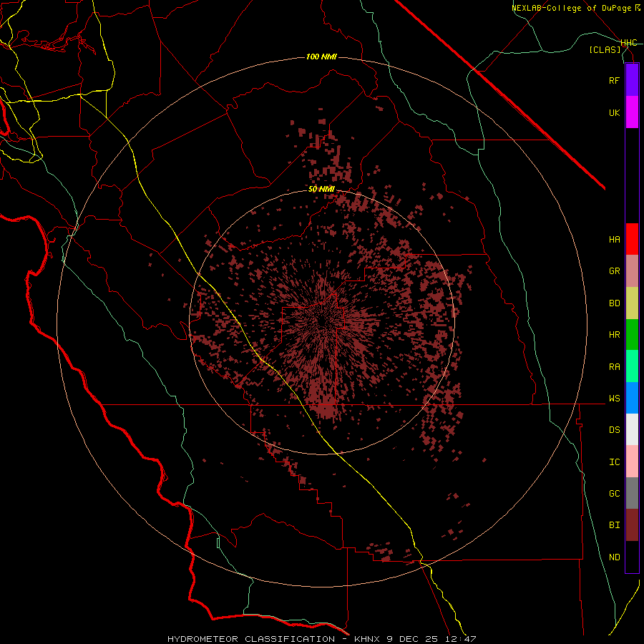Click the HHC product code label

[629, 43]
